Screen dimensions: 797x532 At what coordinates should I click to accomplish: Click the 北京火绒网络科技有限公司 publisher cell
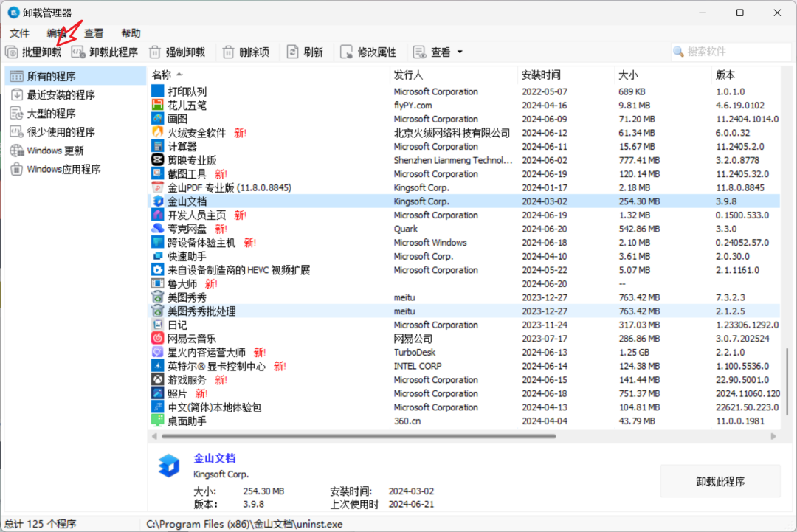452,133
